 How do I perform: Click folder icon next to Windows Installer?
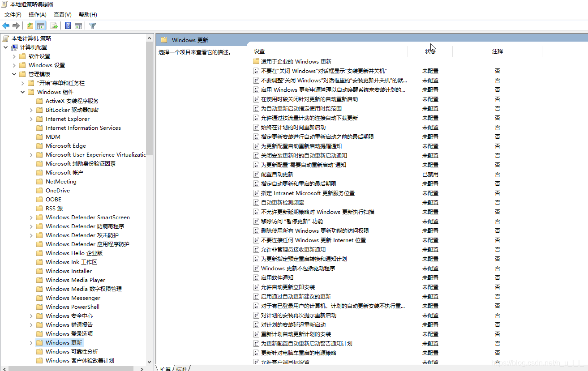coord(39,271)
